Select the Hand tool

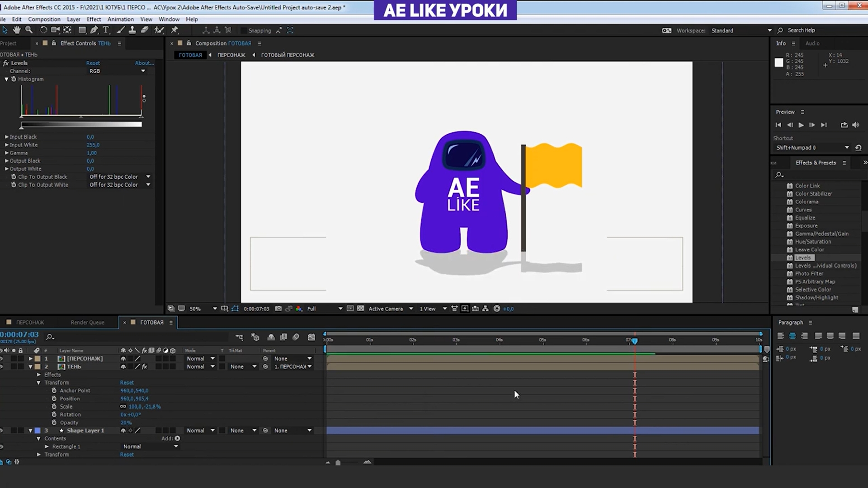[x=17, y=30]
